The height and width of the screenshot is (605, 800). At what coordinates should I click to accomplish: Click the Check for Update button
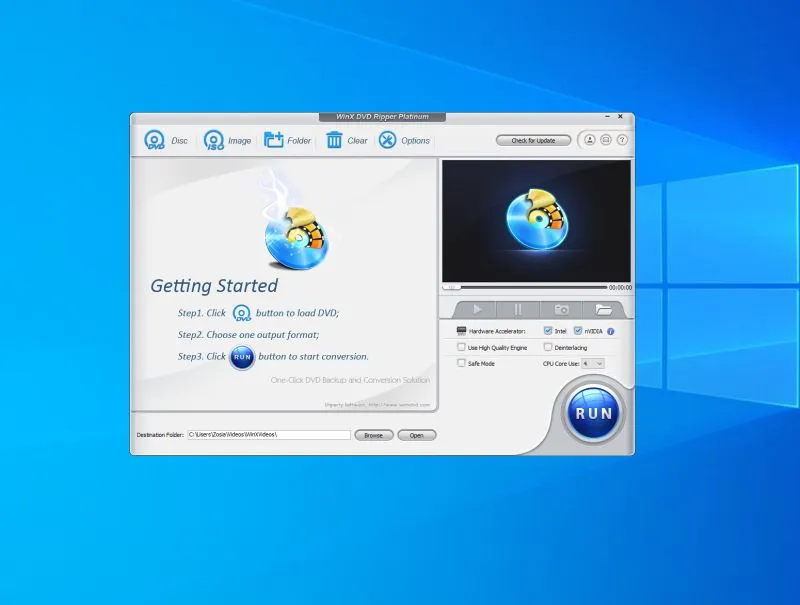[533, 141]
